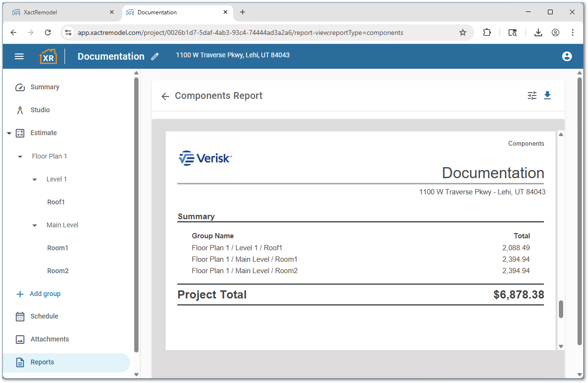Click the Estimate calculator icon

pyautogui.click(x=20, y=133)
